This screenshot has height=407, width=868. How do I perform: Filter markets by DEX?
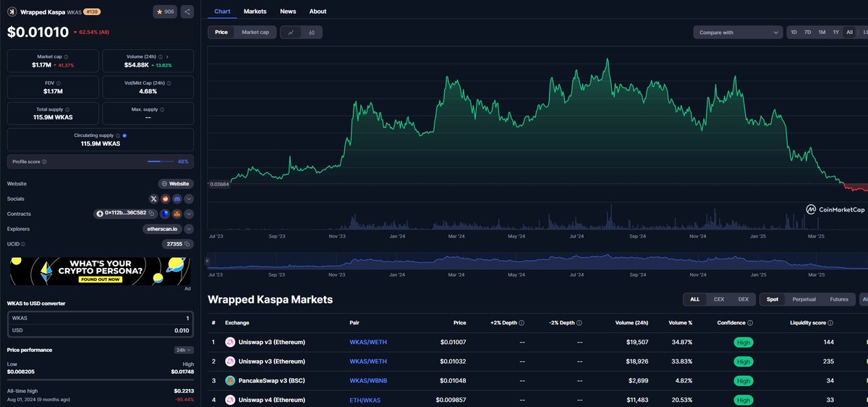pyautogui.click(x=743, y=299)
